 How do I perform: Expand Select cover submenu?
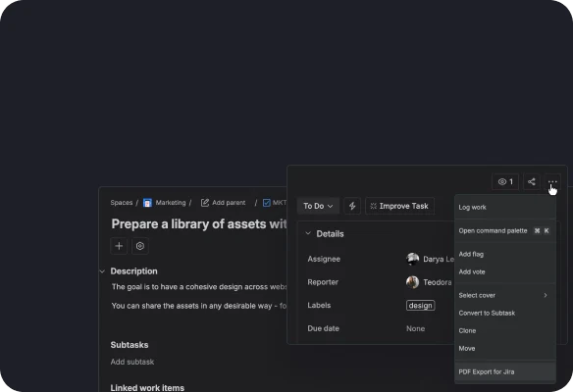[505, 295]
